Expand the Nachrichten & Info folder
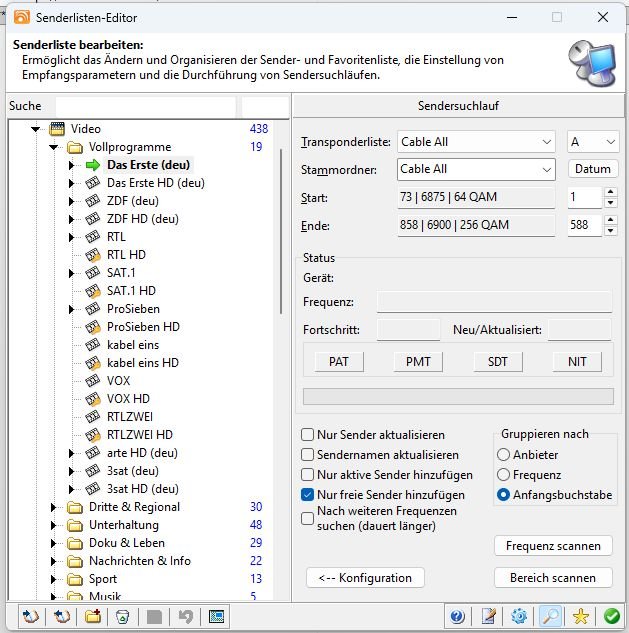The width and height of the screenshot is (629, 633). pyautogui.click(x=53, y=561)
